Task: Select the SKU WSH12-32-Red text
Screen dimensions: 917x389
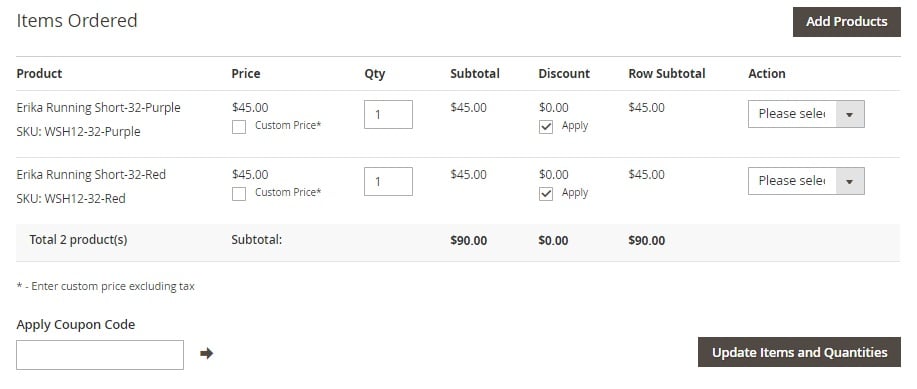Action: [x=71, y=199]
